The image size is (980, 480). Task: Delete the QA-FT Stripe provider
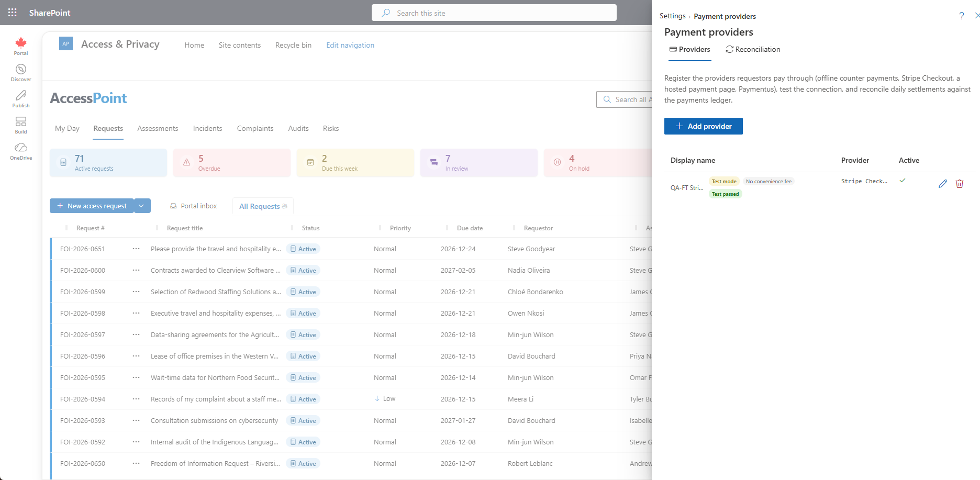(960, 184)
